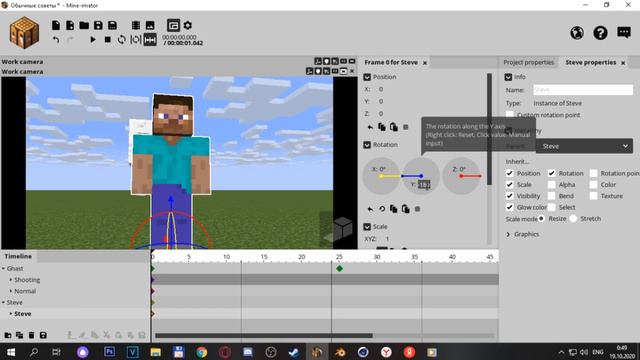Enable inherit Bend

(x=551, y=196)
